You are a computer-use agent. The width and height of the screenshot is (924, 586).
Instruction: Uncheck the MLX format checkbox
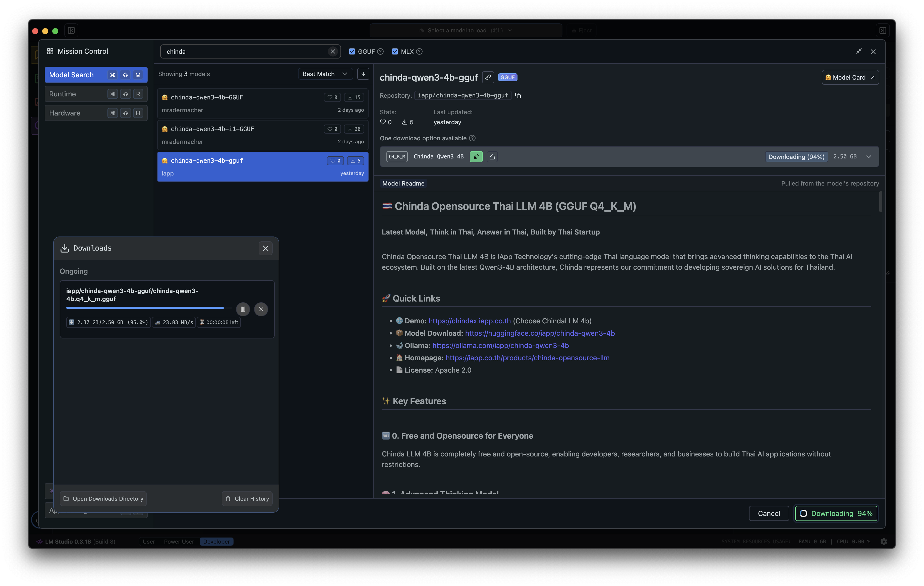pos(395,51)
